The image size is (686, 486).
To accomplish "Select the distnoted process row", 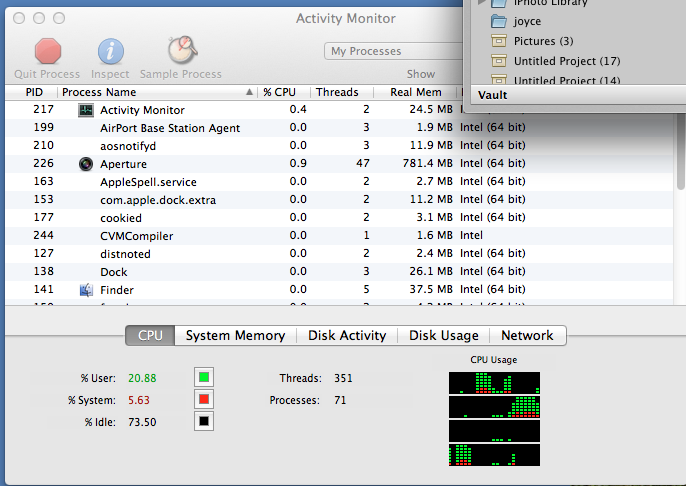I will pyautogui.click(x=339, y=253).
